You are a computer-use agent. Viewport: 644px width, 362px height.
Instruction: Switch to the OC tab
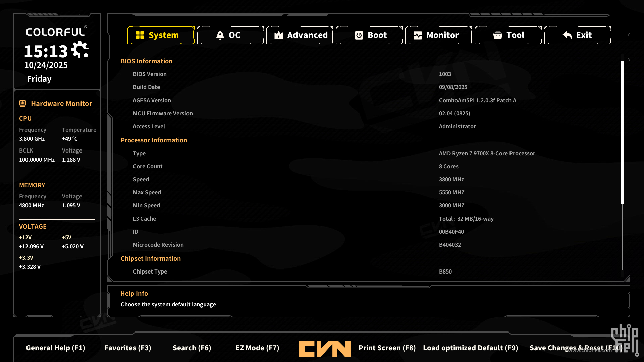[x=234, y=35]
